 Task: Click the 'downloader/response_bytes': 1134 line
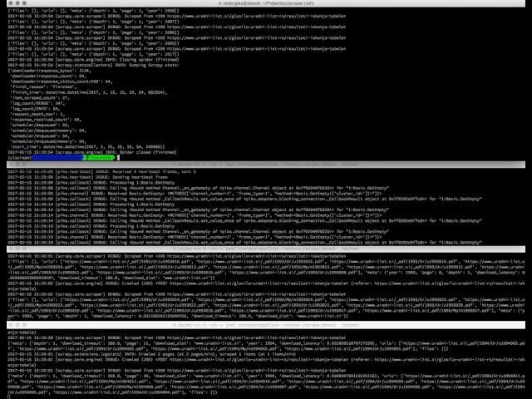point(50,71)
